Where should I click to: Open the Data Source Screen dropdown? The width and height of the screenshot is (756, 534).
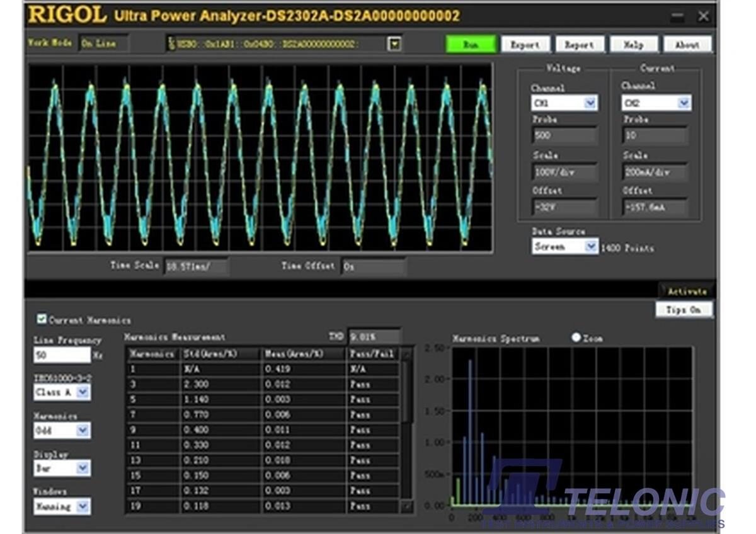[x=591, y=247]
